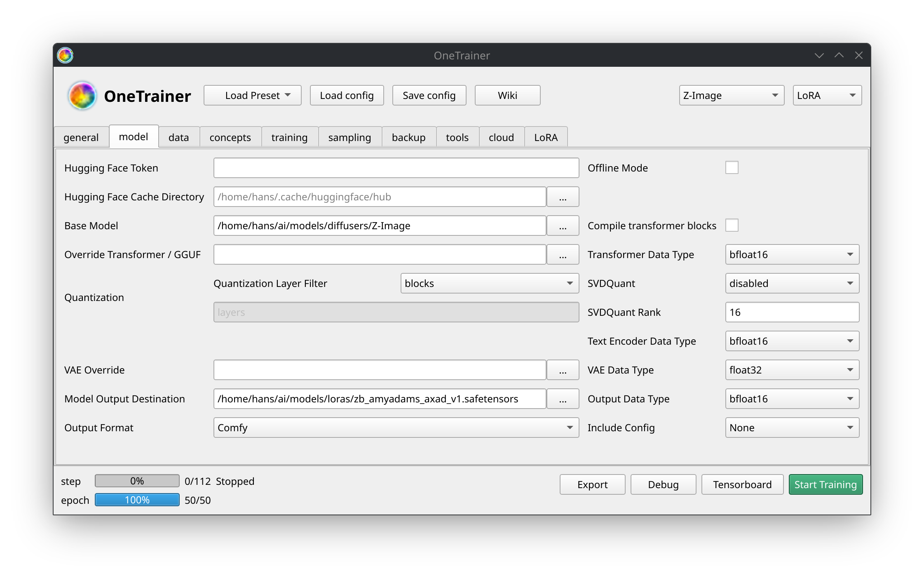Click the VAE Override input field
Screen dimensions: 924x578
tap(380, 370)
